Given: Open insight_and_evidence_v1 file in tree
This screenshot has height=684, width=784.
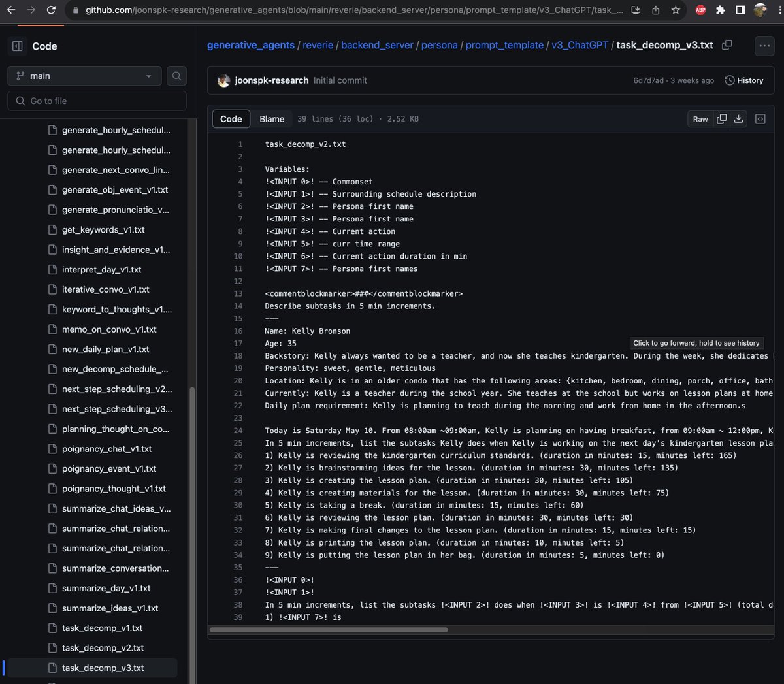Looking at the screenshot, I should click(116, 250).
